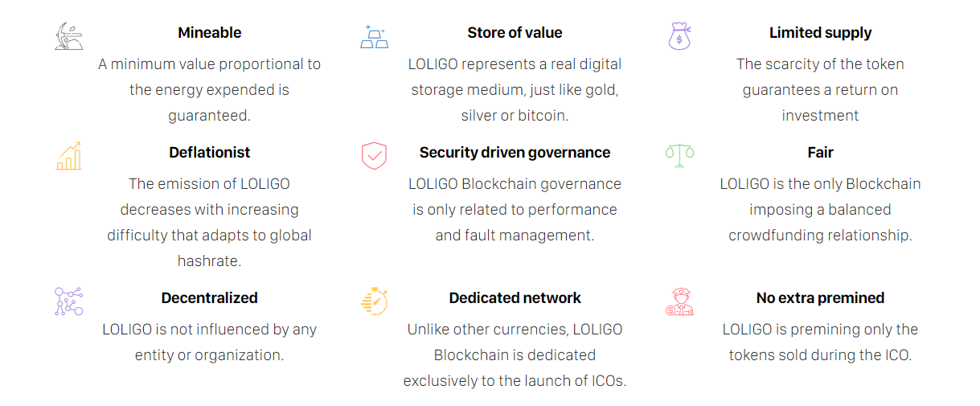This screenshot has height=406, width=980.
Task: Click the pickaxe mining icon beside Mineable
Action: pyautogui.click(x=69, y=36)
